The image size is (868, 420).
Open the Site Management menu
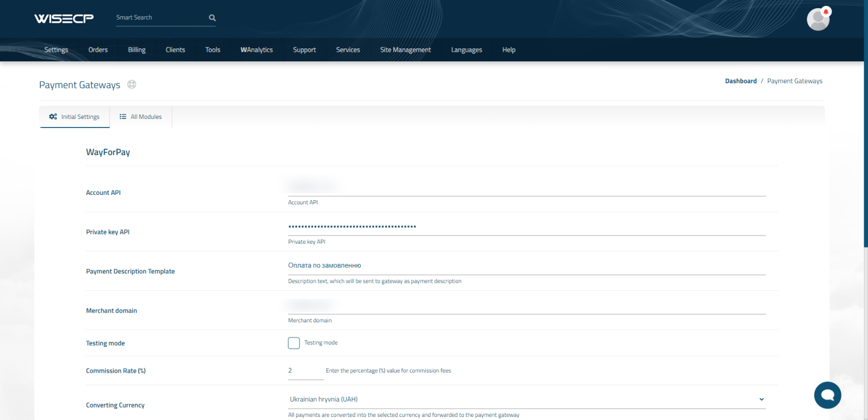click(x=406, y=50)
